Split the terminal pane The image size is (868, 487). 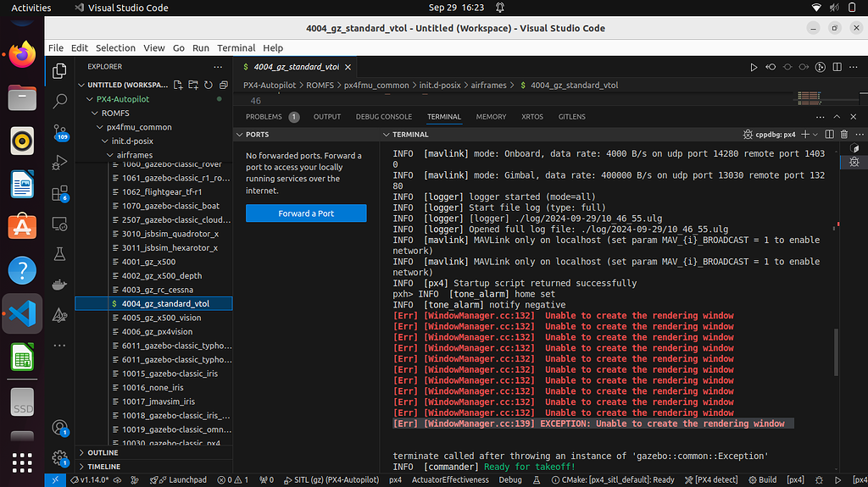coord(829,135)
